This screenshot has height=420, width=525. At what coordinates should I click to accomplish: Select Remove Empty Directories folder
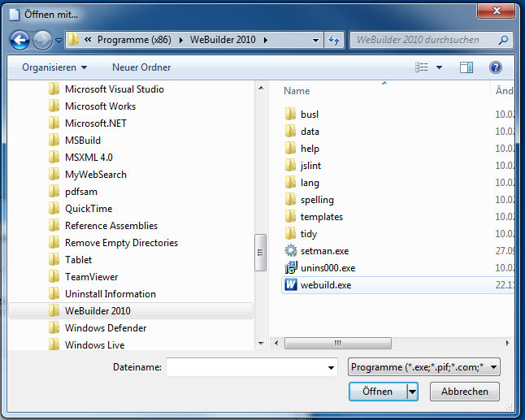click(x=122, y=243)
